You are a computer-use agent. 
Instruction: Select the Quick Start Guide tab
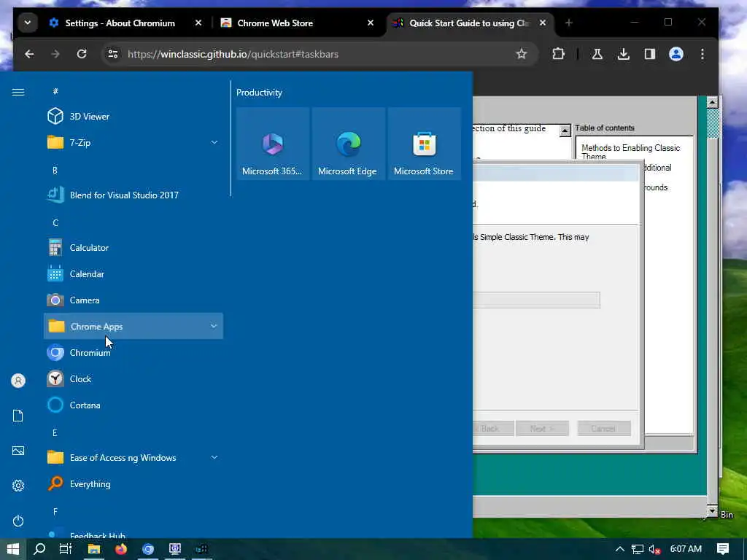(x=469, y=23)
